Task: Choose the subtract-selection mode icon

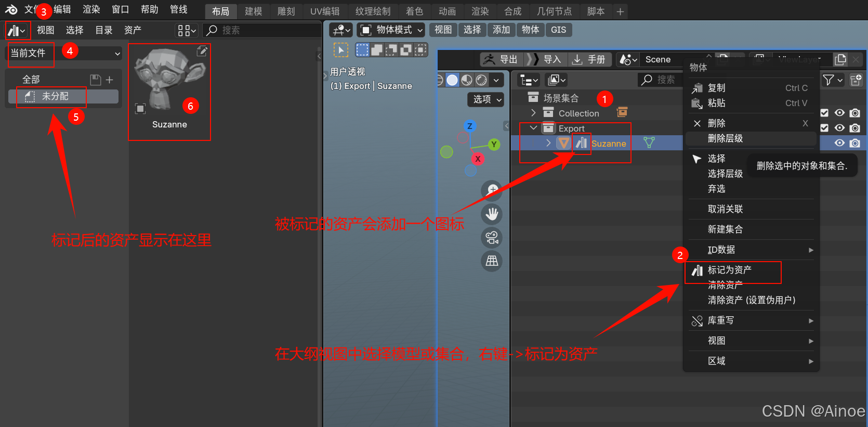Action: pyautogui.click(x=391, y=50)
